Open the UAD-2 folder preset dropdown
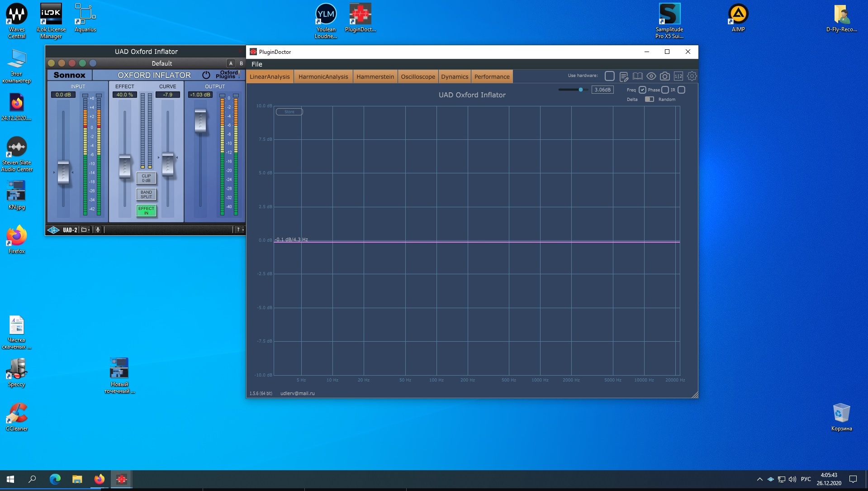Image resolution: width=868 pixels, height=491 pixels. point(85,230)
